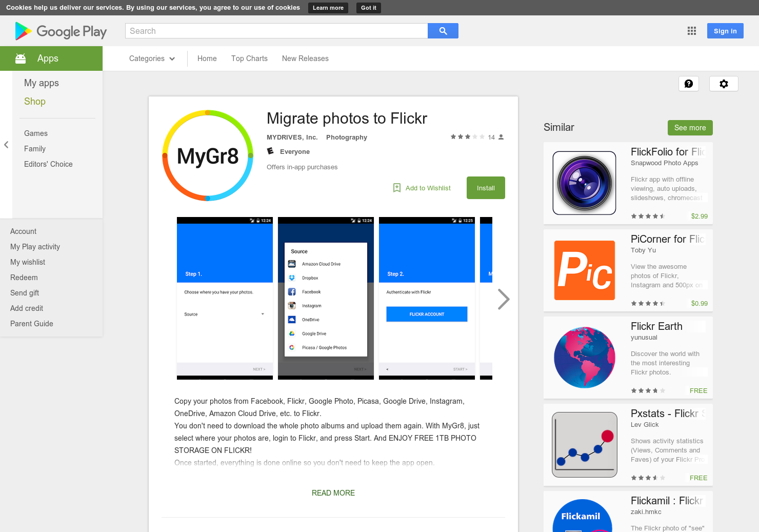759x532 pixels.
Task: Click the MYDRIVES, Inc. developer link
Action: 292,137
